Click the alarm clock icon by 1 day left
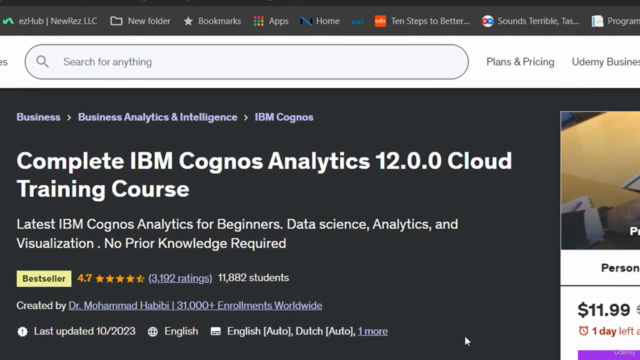 584,331
